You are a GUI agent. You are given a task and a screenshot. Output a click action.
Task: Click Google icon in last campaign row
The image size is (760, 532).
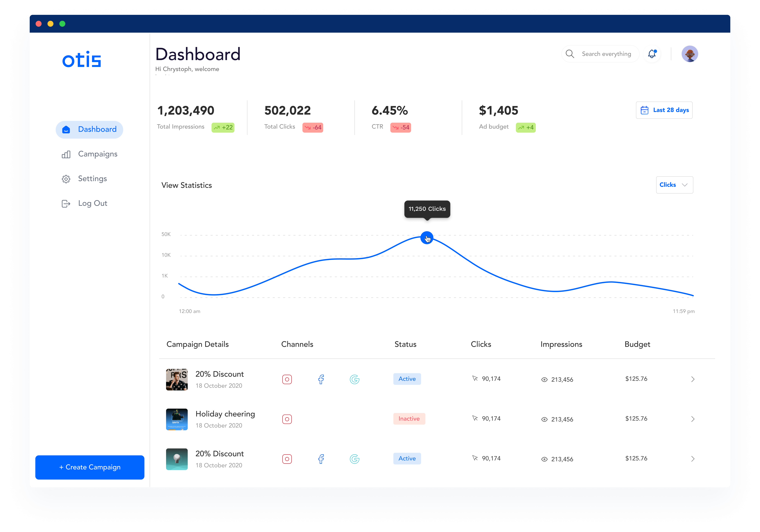pyautogui.click(x=355, y=459)
